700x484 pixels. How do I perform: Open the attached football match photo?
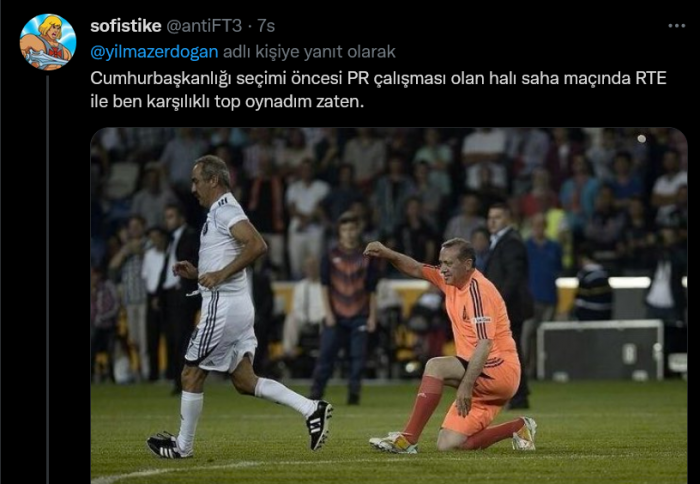pos(389,306)
